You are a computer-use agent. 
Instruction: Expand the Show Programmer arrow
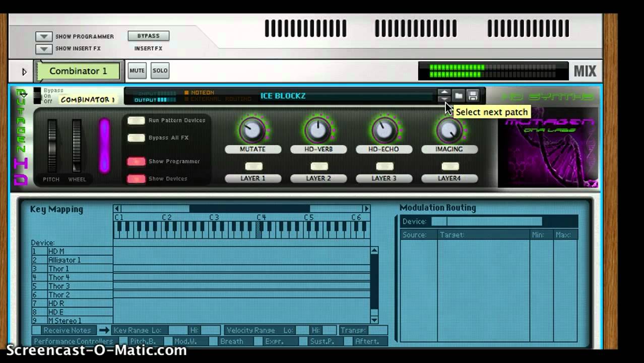[44, 37]
